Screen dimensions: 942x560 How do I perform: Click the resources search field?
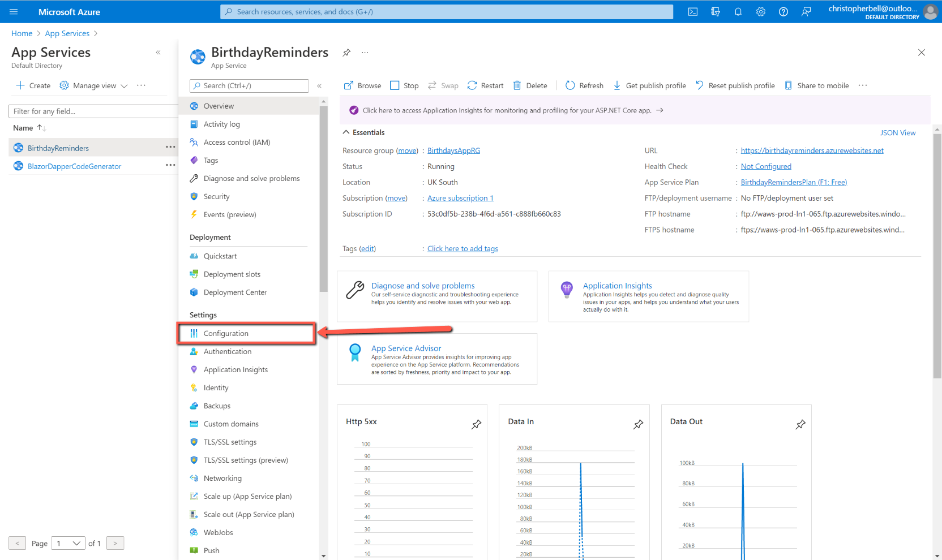pos(446,11)
